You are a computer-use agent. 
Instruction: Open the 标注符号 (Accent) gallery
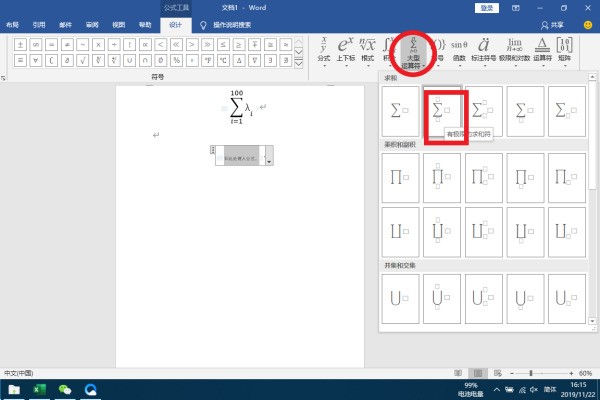(x=484, y=50)
